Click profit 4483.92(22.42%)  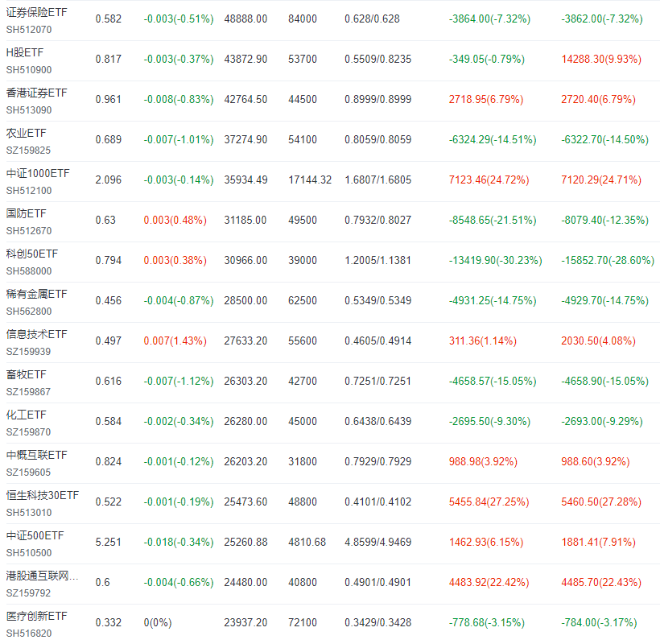point(489,583)
